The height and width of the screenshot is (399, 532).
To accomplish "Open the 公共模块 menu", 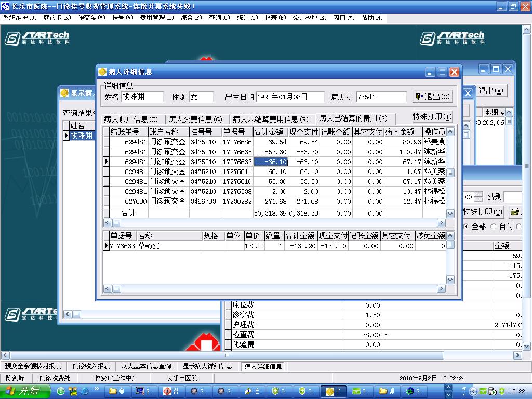I will [x=310, y=17].
